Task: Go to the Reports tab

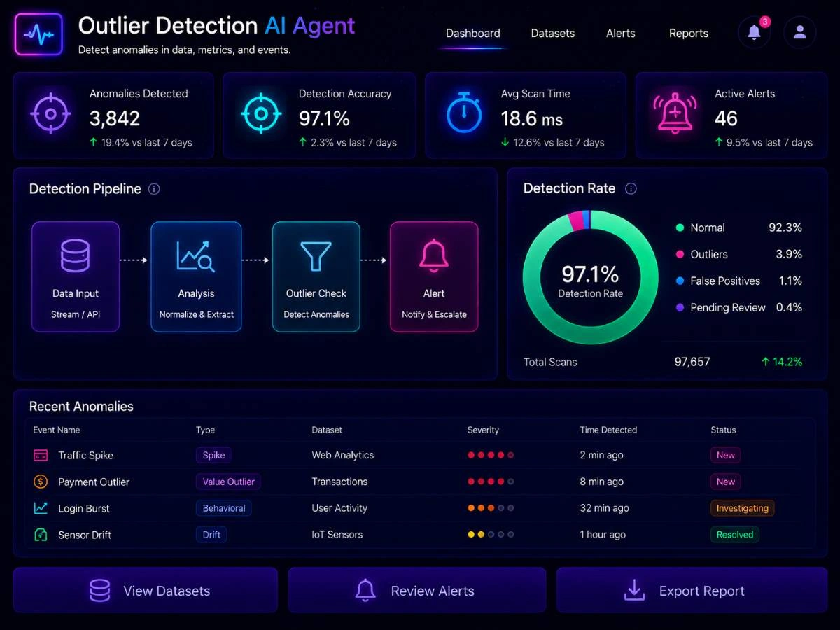Action: [689, 33]
